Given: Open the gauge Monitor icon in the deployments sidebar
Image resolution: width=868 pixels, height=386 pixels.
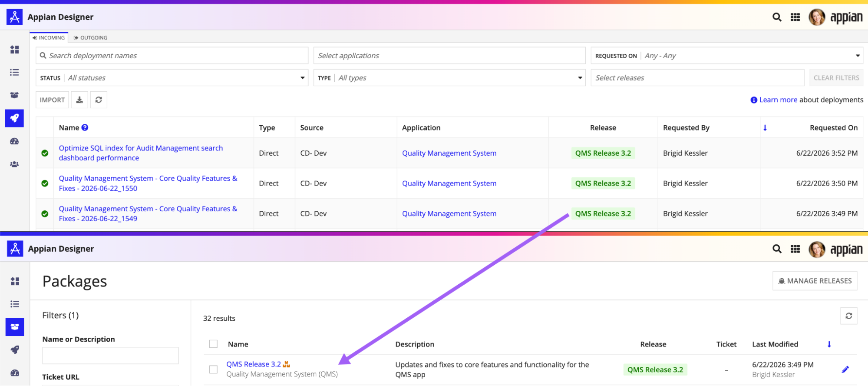Looking at the screenshot, I should pos(14,141).
